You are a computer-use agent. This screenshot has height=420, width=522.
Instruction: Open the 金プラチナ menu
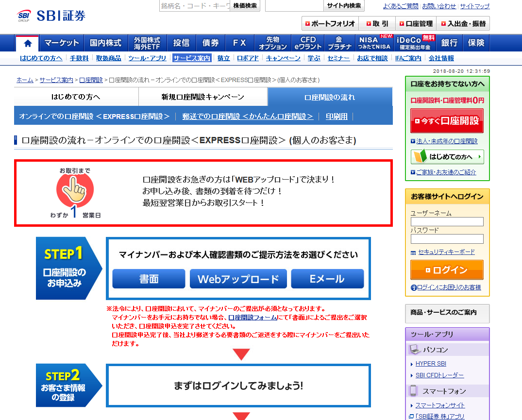point(339,43)
